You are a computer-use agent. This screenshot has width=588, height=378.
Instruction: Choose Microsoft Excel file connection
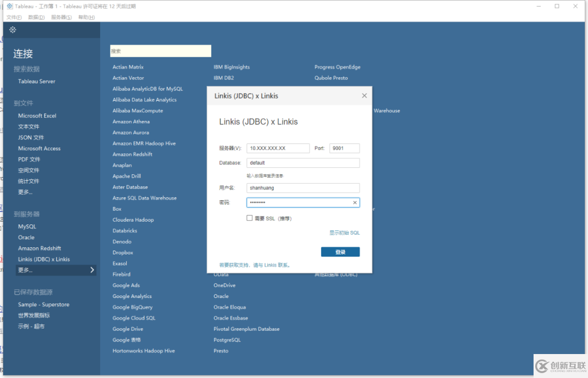[37, 116]
